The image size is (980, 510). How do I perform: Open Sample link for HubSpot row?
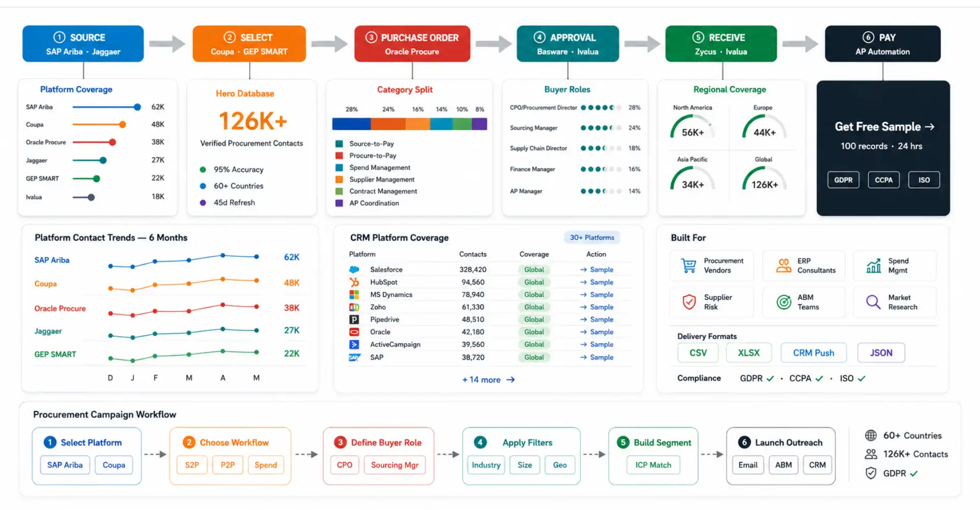pos(597,282)
